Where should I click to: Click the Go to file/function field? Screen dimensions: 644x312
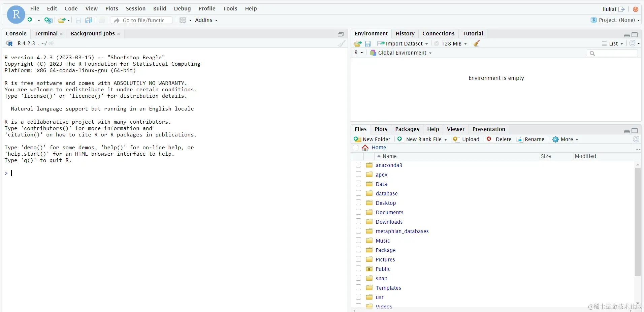pos(142,21)
